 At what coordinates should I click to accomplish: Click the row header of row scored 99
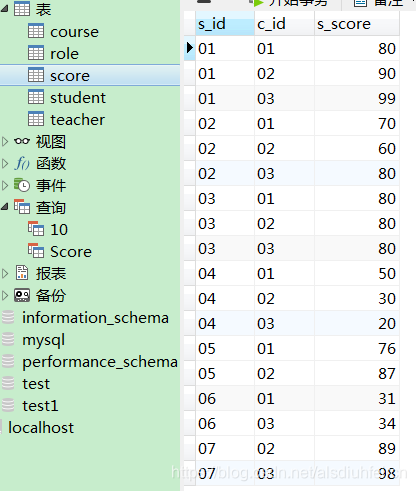click(190, 98)
